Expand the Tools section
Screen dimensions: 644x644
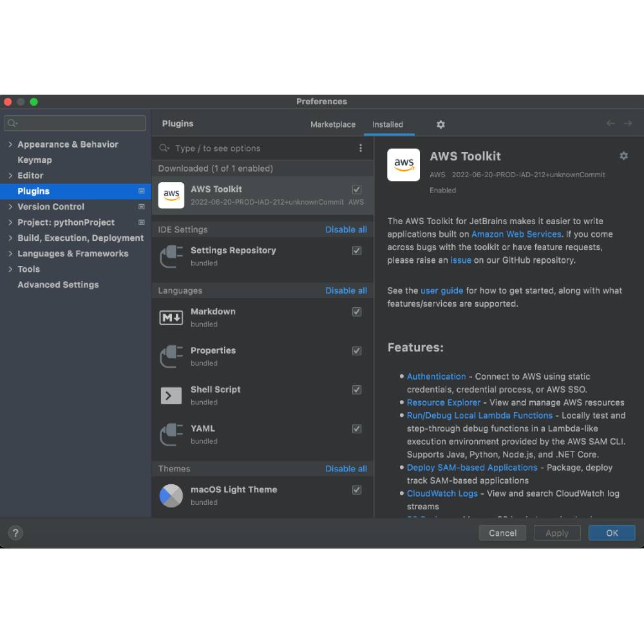(x=10, y=269)
